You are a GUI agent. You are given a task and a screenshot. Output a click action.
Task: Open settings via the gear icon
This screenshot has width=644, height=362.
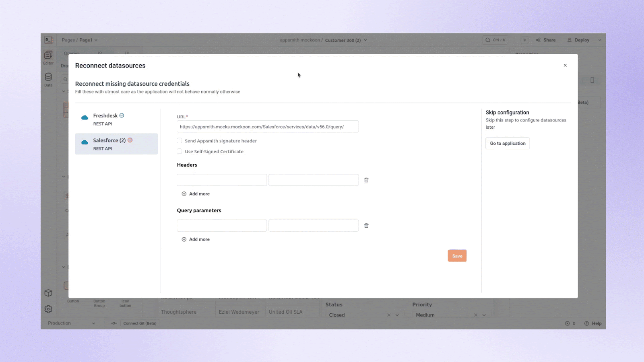coord(48,309)
